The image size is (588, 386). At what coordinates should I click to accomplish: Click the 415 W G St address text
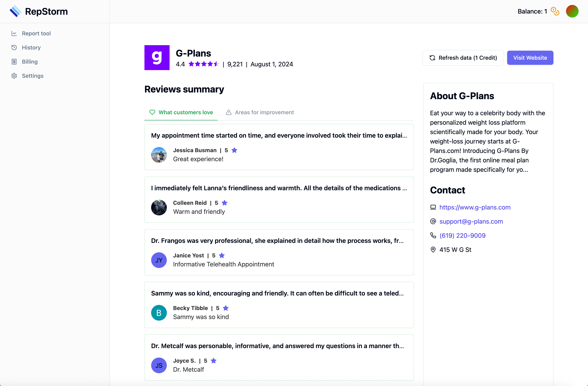pos(455,250)
